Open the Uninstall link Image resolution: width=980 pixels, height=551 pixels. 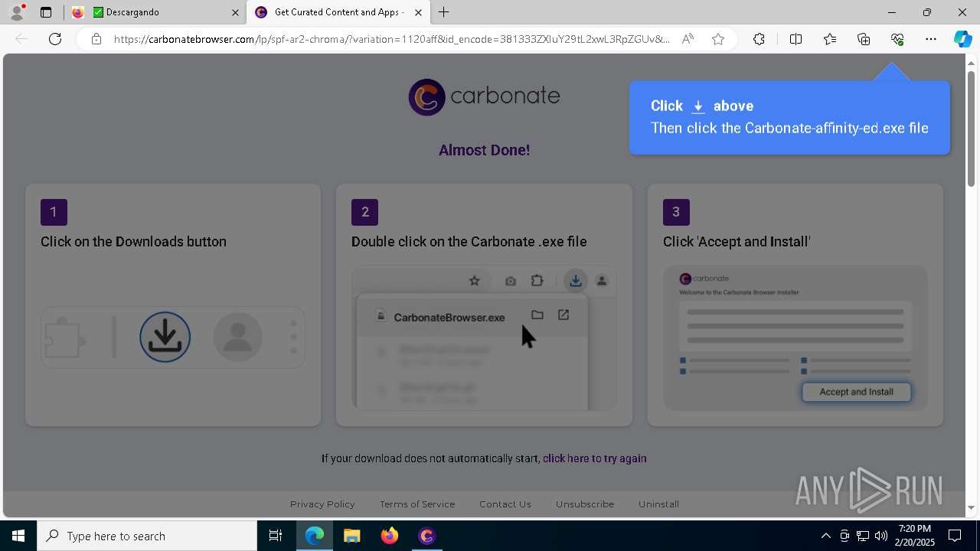point(658,504)
